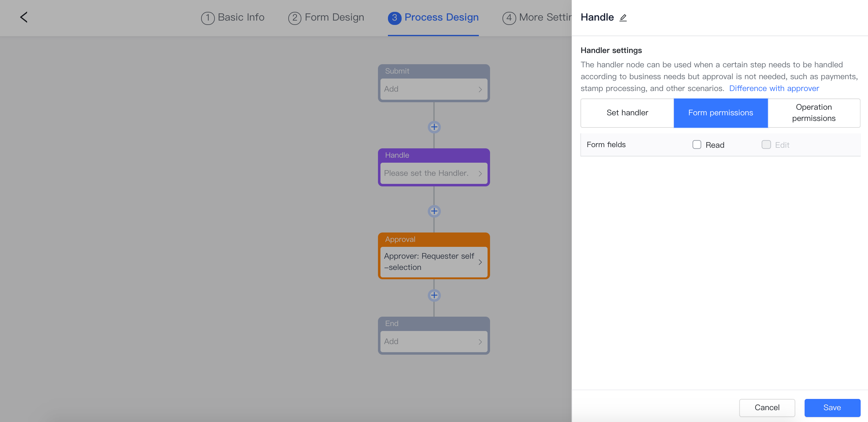Click the Save button
This screenshot has width=868, height=422.
[x=832, y=407]
